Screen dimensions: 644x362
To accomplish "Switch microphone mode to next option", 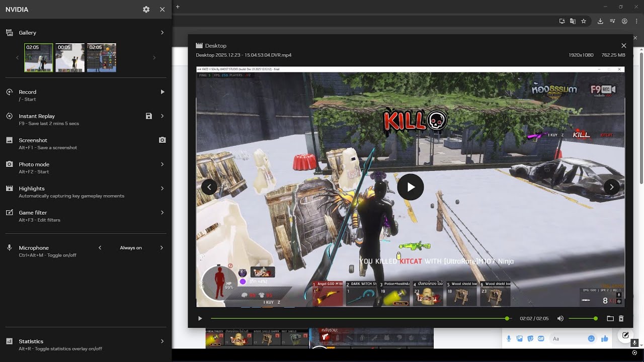I will (x=162, y=248).
